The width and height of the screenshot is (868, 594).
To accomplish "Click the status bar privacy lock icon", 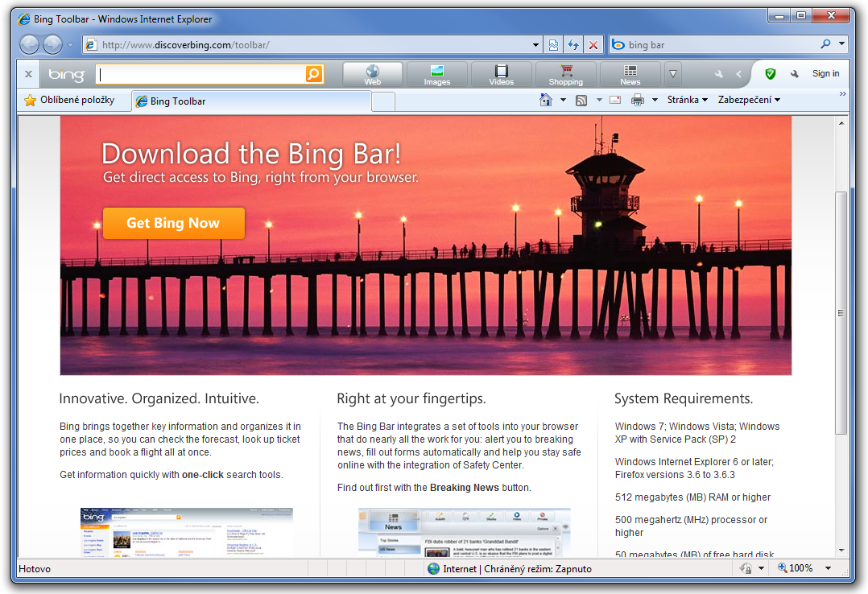I will pos(746,568).
